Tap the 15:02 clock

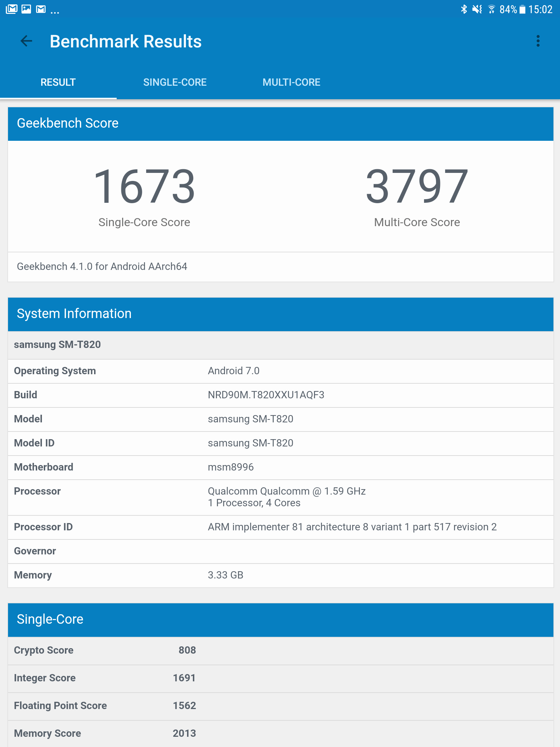coord(540,9)
